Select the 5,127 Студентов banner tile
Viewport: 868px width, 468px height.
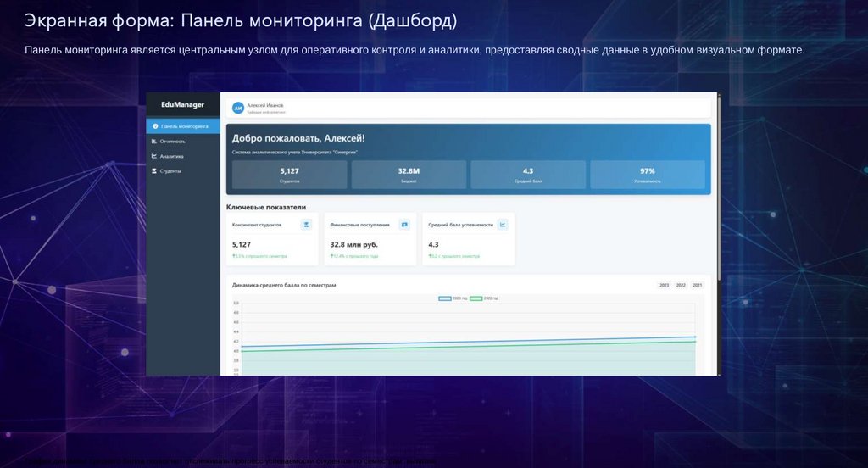[x=290, y=175]
